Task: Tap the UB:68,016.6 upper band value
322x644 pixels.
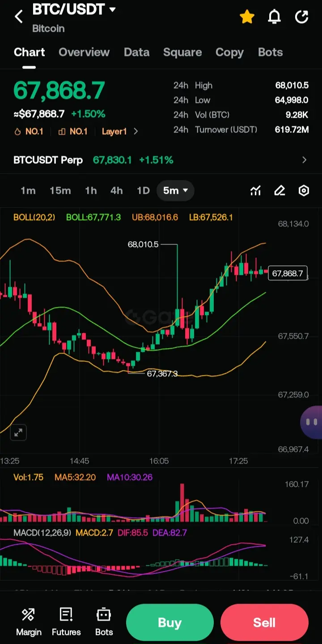Action: (x=155, y=218)
